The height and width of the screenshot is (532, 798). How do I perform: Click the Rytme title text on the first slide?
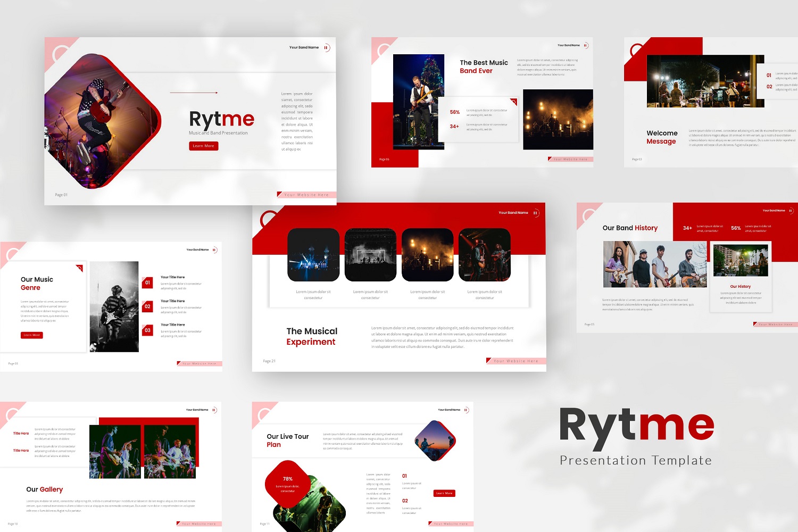point(221,119)
